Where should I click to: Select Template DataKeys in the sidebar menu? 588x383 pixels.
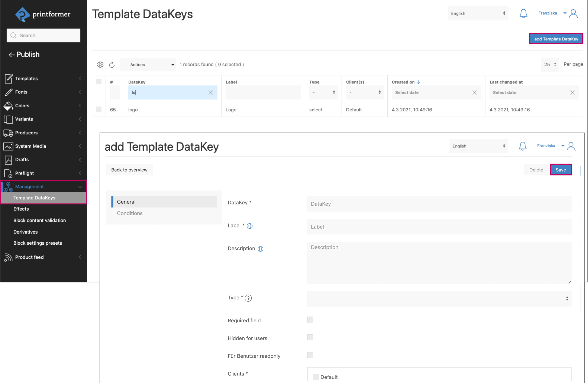pyautogui.click(x=34, y=198)
